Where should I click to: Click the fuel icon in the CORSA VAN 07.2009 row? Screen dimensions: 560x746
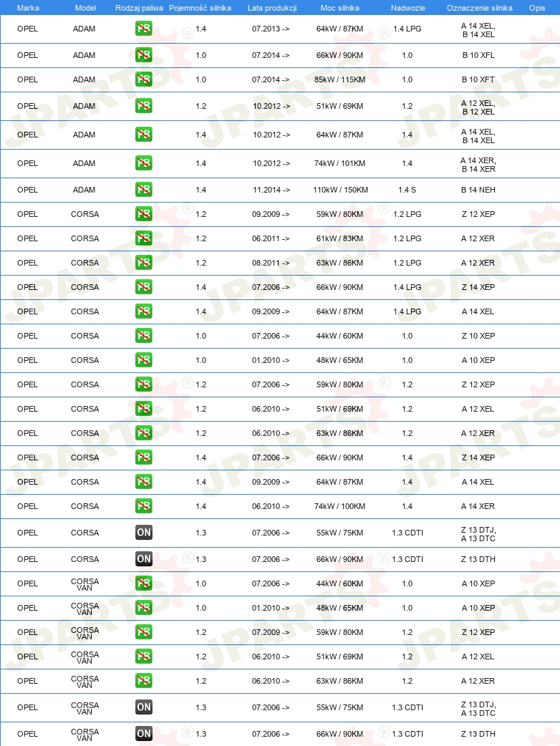[144, 632]
